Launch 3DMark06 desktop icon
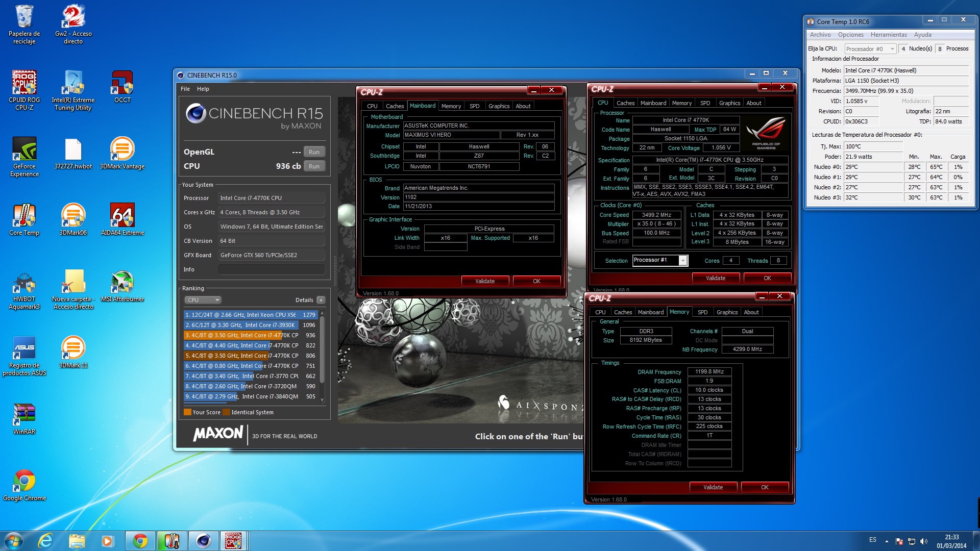The image size is (980, 551). coord(73,219)
